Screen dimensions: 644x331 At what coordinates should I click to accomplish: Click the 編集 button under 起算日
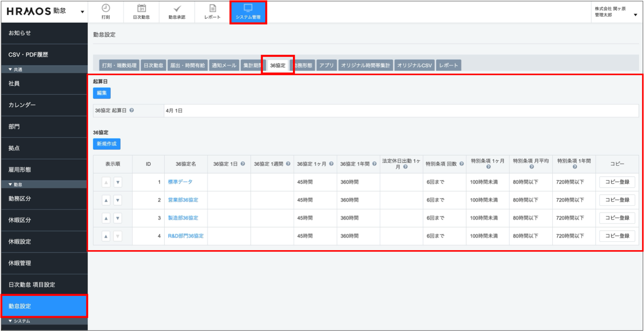click(x=101, y=93)
